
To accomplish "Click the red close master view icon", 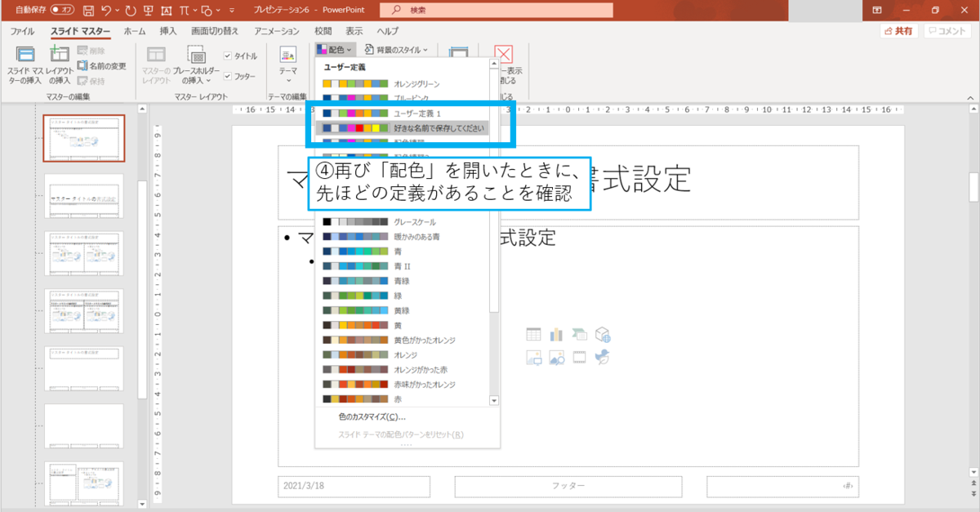I will pyautogui.click(x=504, y=56).
